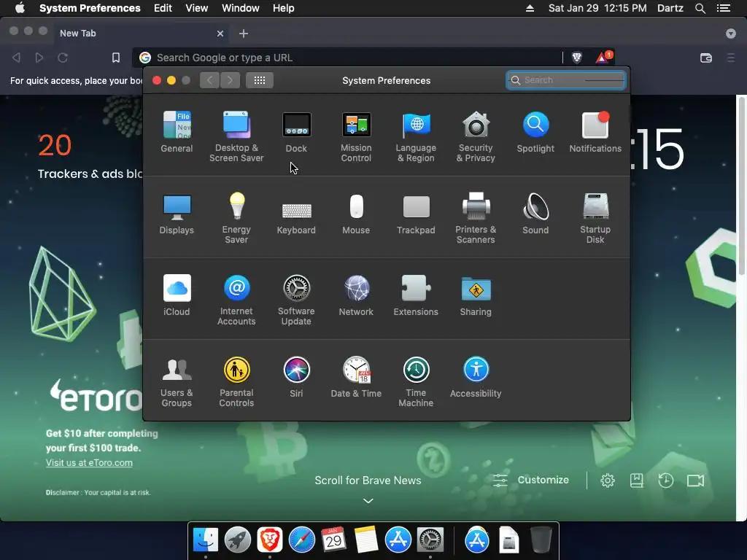The height and width of the screenshot is (560, 747).
Task: Add a new tab in Brave
Action: 244,34
